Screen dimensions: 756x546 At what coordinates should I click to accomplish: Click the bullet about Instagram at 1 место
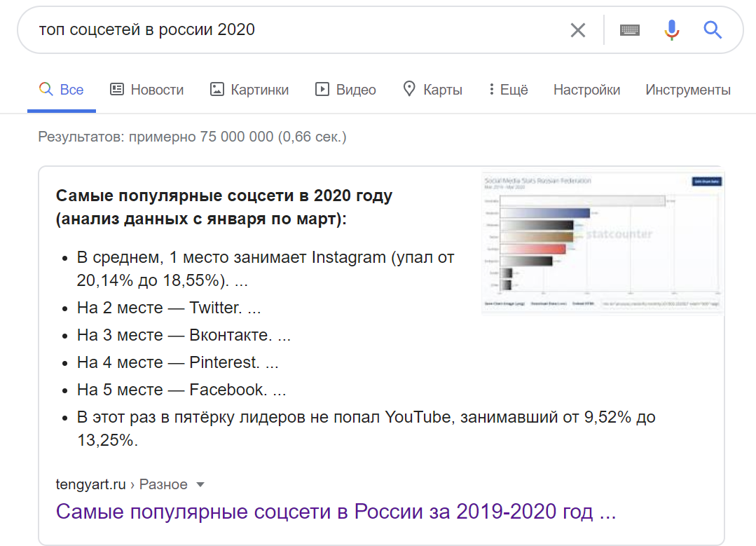pyautogui.click(x=265, y=268)
